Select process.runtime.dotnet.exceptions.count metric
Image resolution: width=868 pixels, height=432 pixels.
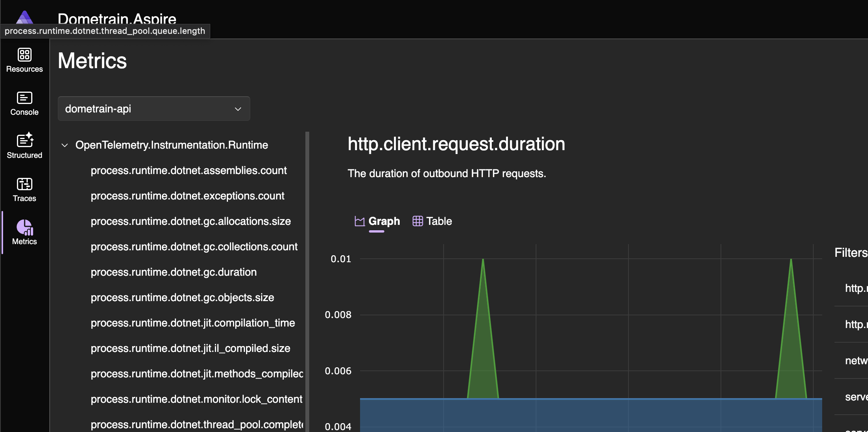(x=187, y=196)
